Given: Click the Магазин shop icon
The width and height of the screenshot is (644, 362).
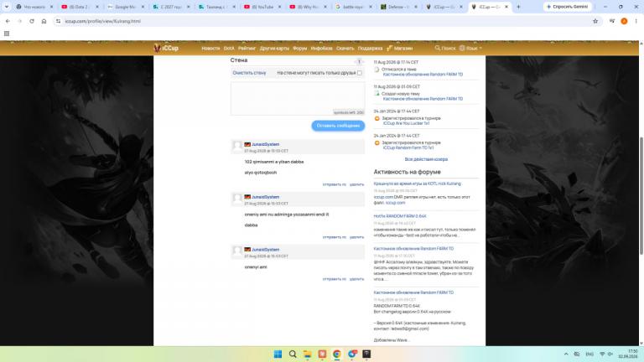Looking at the screenshot, I should point(389,48).
